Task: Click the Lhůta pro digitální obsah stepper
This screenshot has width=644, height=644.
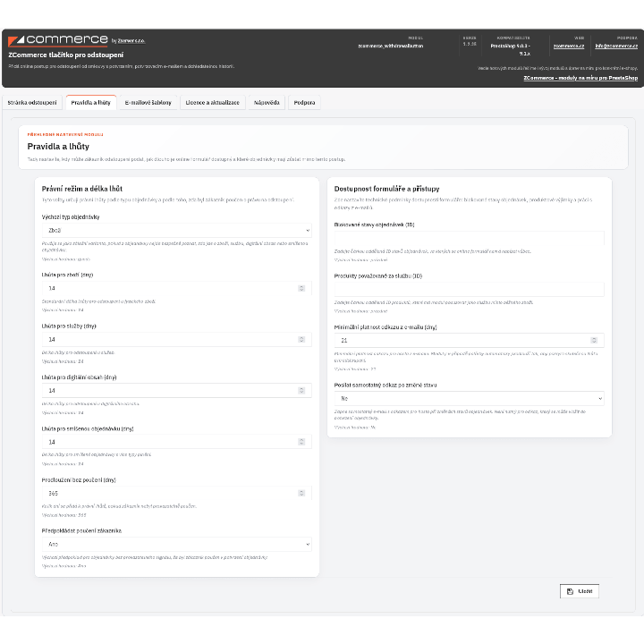Action: pyautogui.click(x=301, y=391)
